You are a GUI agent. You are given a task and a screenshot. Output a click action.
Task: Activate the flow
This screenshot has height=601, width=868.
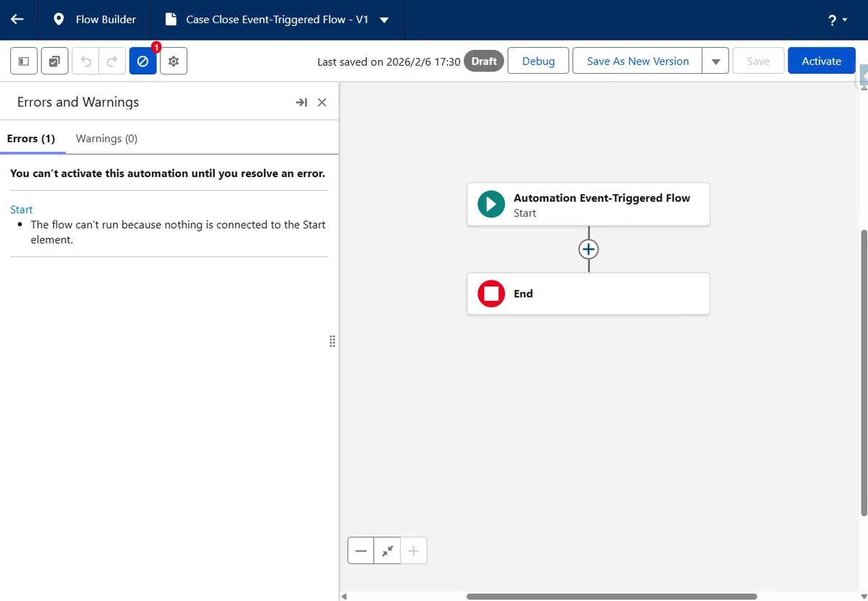point(822,61)
